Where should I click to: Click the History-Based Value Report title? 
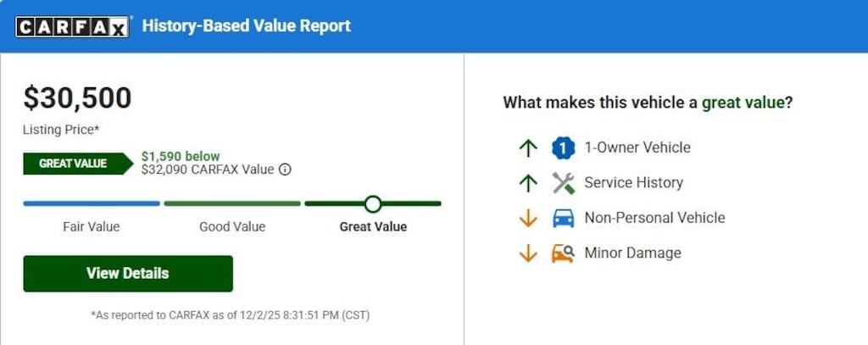tap(246, 26)
